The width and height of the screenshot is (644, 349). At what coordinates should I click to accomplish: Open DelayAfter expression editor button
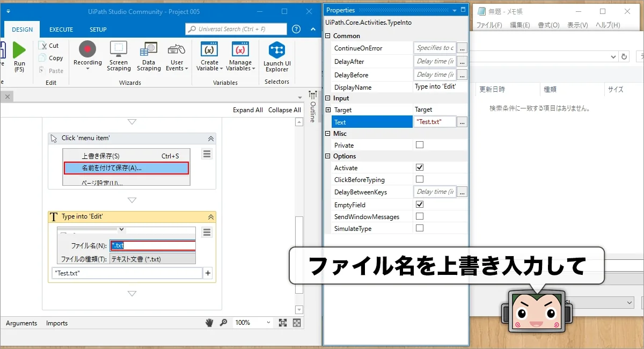[x=462, y=62]
